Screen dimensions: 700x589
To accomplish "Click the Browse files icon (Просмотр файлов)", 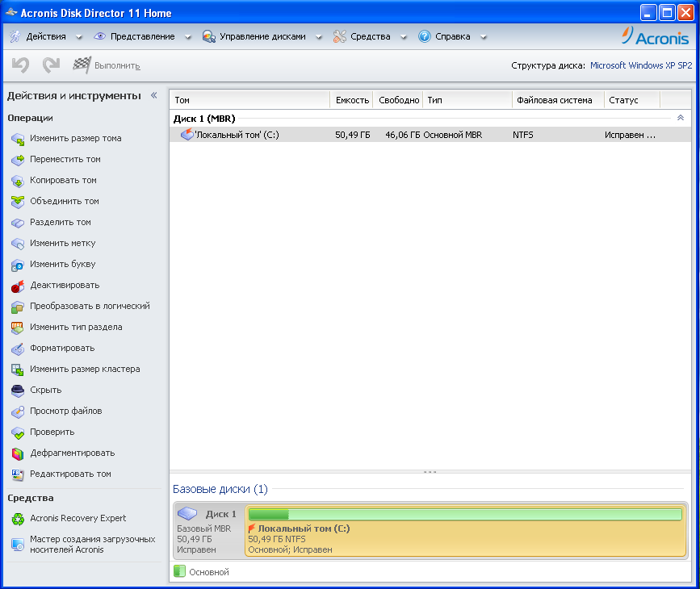I will click(x=18, y=411).
